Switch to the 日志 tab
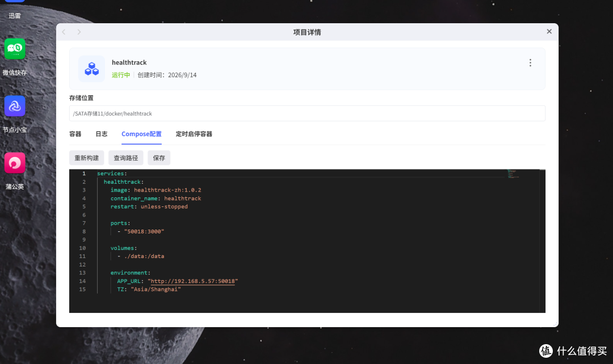 (x=102, y=134)
